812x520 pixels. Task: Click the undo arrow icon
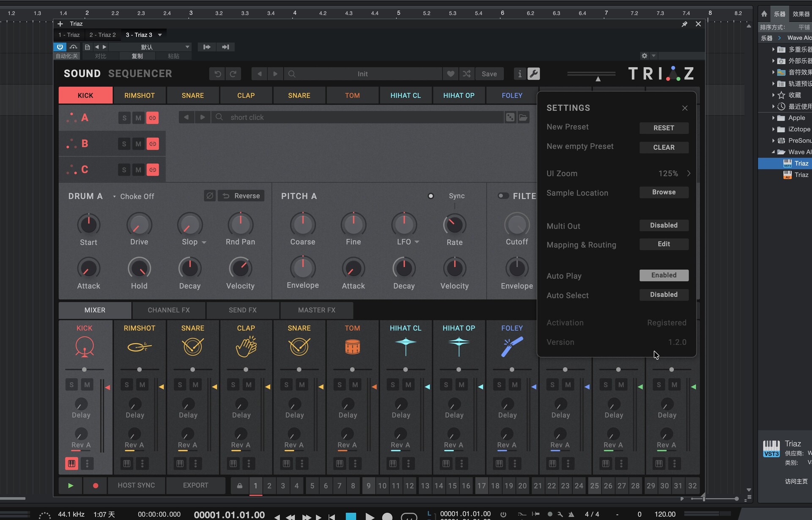[217, 74]
